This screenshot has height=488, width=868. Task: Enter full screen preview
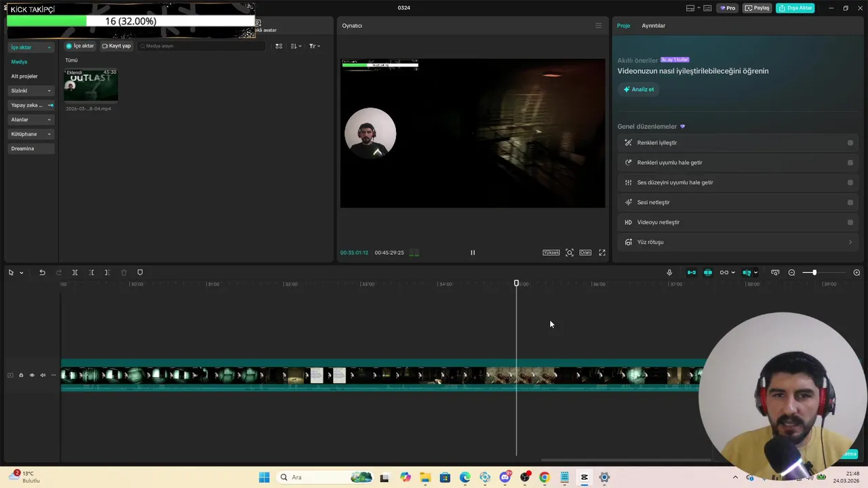[601, 253]
